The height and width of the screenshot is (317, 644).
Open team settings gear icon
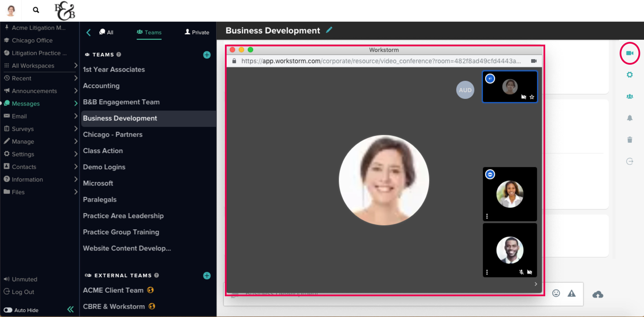[629, 74]
